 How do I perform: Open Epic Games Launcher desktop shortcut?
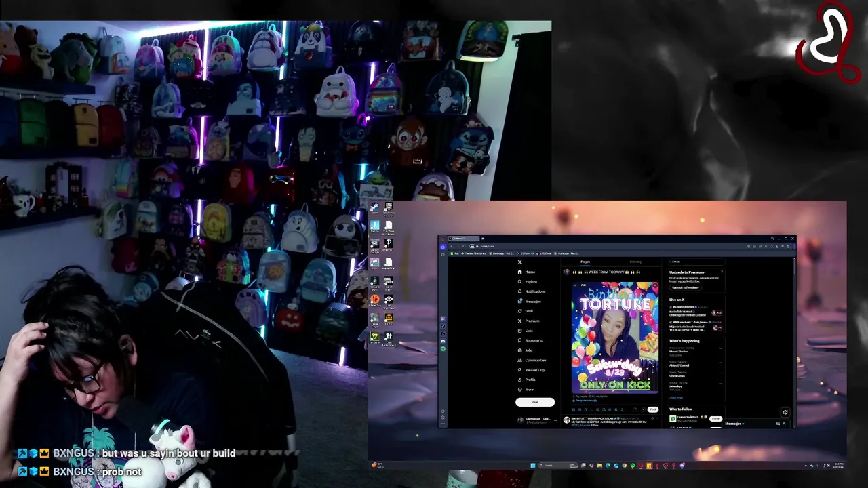pyautogui.click(x=389, y=209)
